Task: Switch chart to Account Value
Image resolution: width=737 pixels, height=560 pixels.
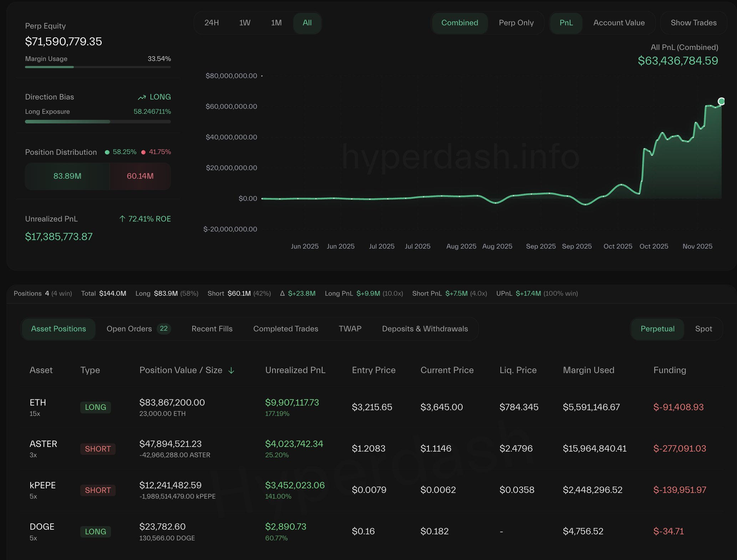Action: coord(619,22)
